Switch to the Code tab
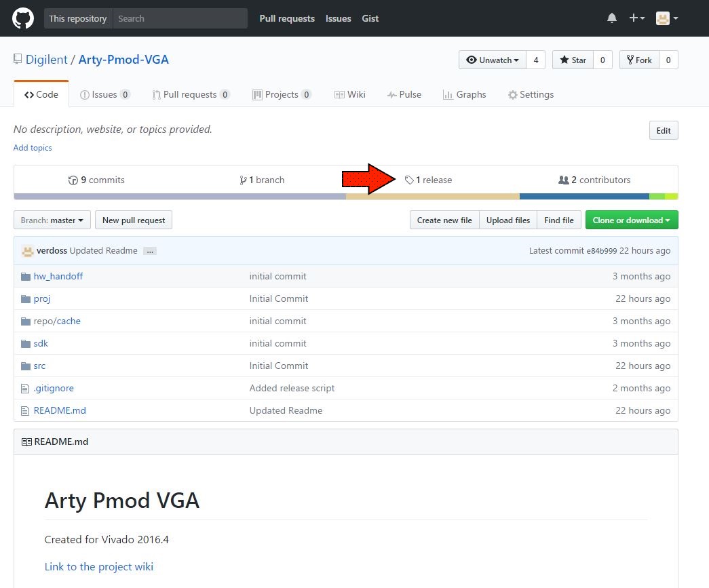Screen dimensions: 709x588 pyautogui.click(x=41, y=94)
